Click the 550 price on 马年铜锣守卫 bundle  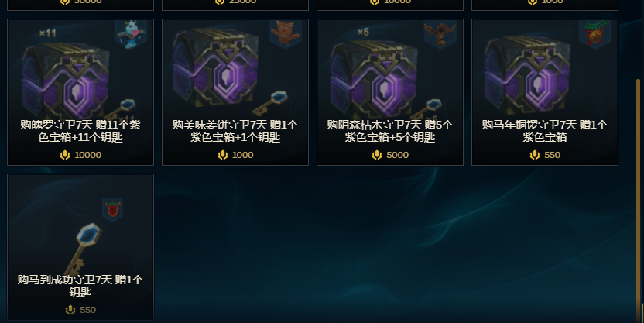click(x=545, y=155)
